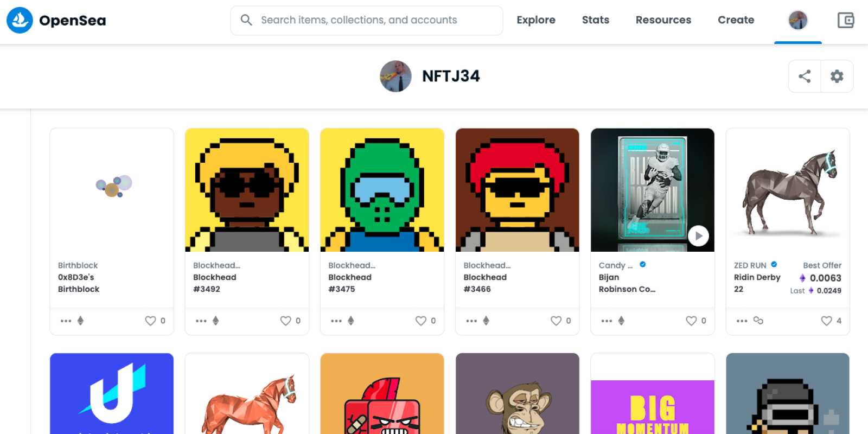
Task: Favorite the Ridin Derby 22 horse
Action: (826, 321)
